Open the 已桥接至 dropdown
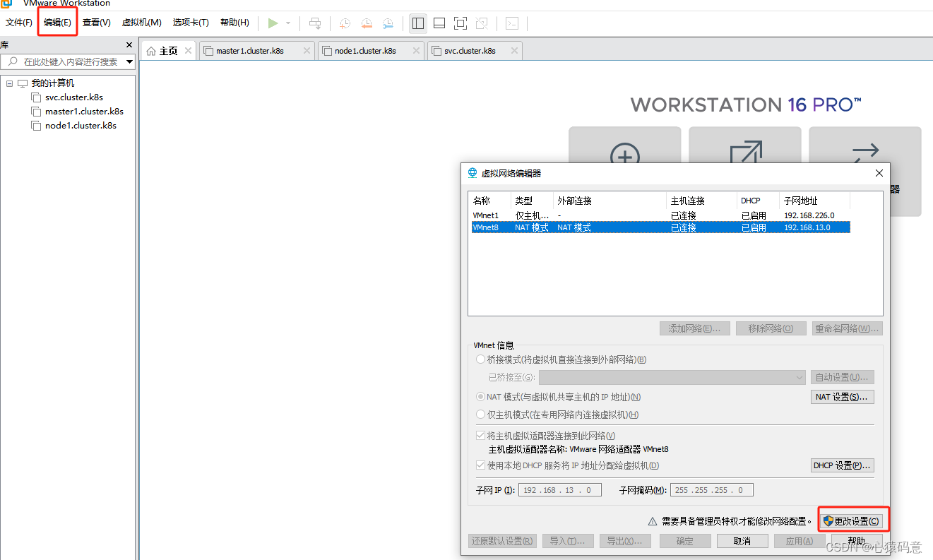Viewport: 933px width, 560px height. 672,377
